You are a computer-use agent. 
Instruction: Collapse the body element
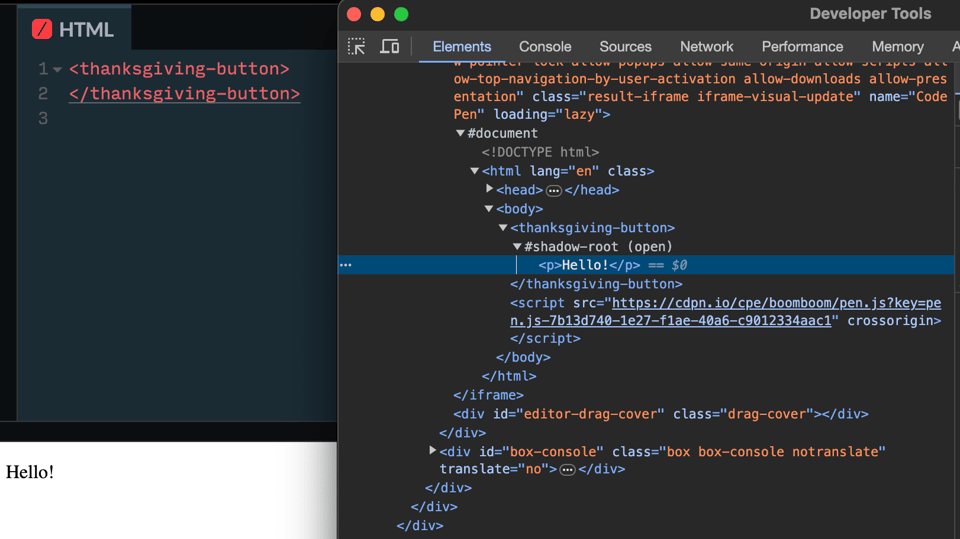coord(489,209)
